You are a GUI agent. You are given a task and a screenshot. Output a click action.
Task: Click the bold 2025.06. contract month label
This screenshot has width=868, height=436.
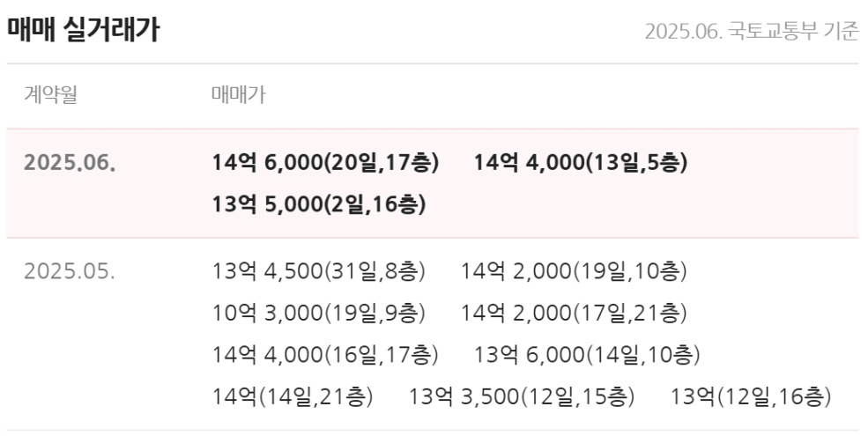pos(70,163)
